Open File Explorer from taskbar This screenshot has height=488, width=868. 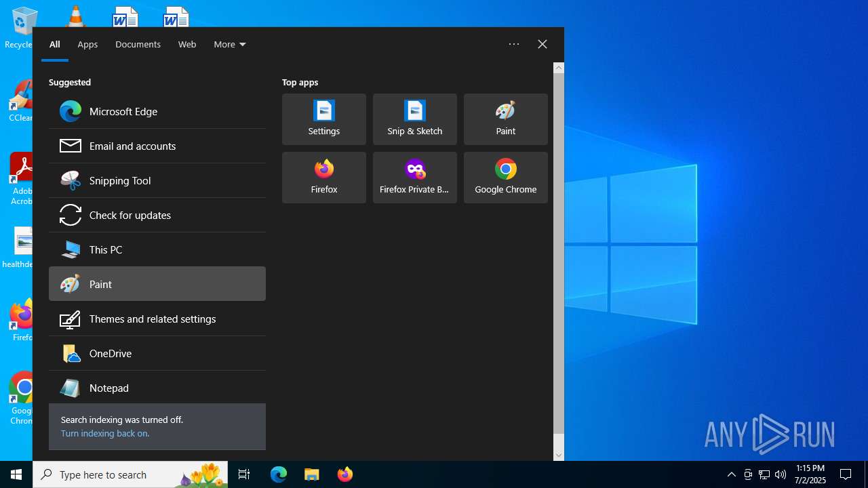click(312, 474)
